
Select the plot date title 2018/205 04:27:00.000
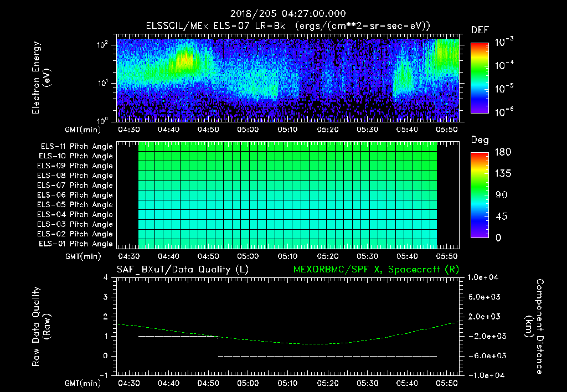[x=288, y=14]
